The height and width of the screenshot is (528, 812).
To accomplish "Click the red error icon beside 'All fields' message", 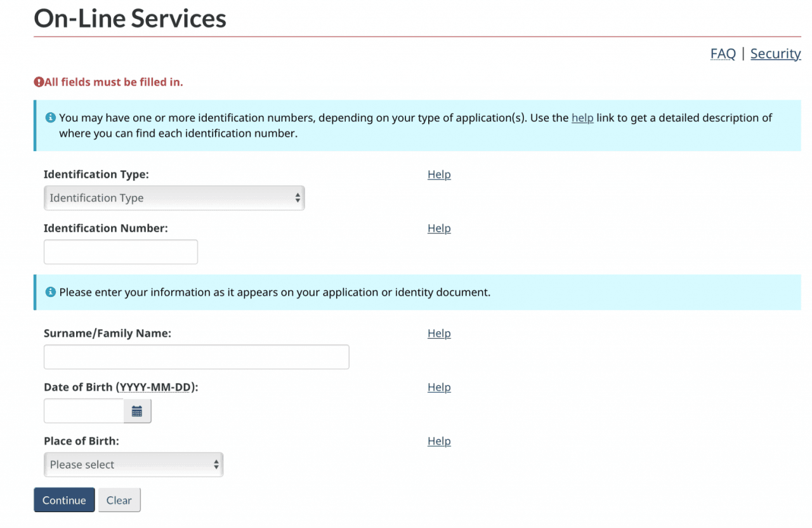I will click(39, 82).
